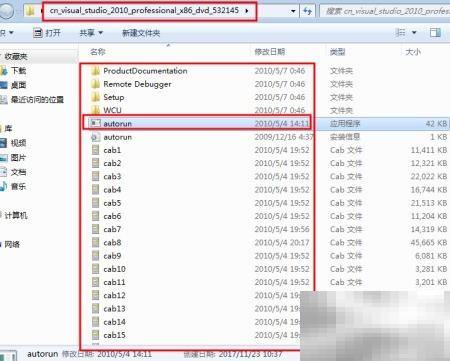Sort by 大小 column header
450x361 pixels.
[x=413, y=52]
